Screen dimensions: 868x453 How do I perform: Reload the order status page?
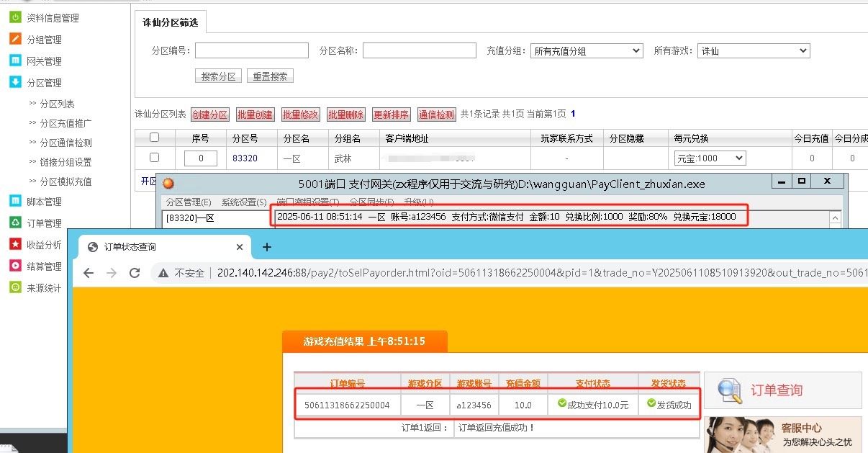click(x=135, y=273)
